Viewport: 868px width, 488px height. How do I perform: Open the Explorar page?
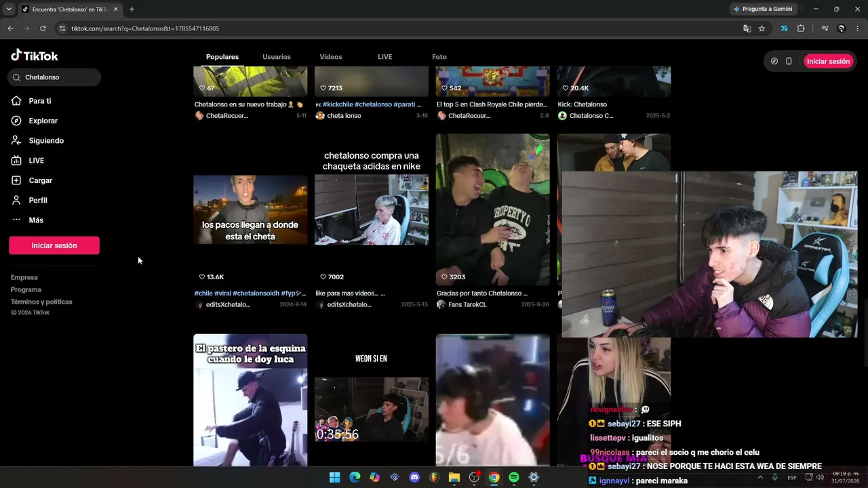pos(35,121)
